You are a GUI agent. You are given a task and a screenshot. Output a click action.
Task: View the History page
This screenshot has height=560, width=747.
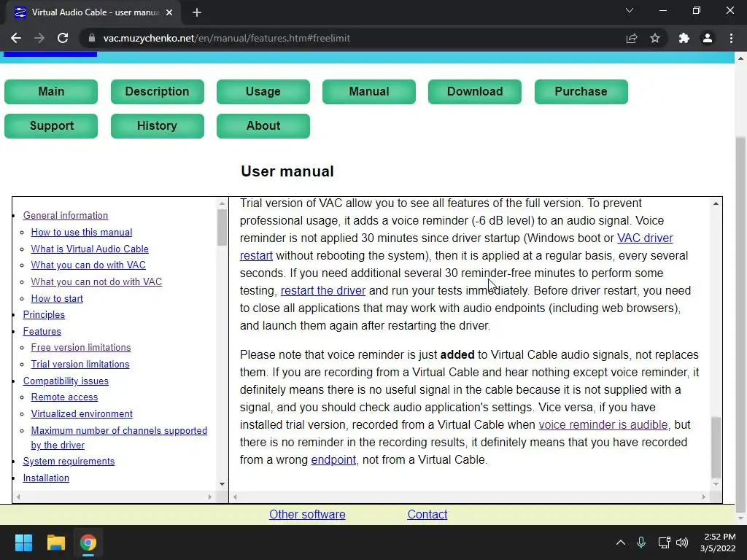(158, 125)
